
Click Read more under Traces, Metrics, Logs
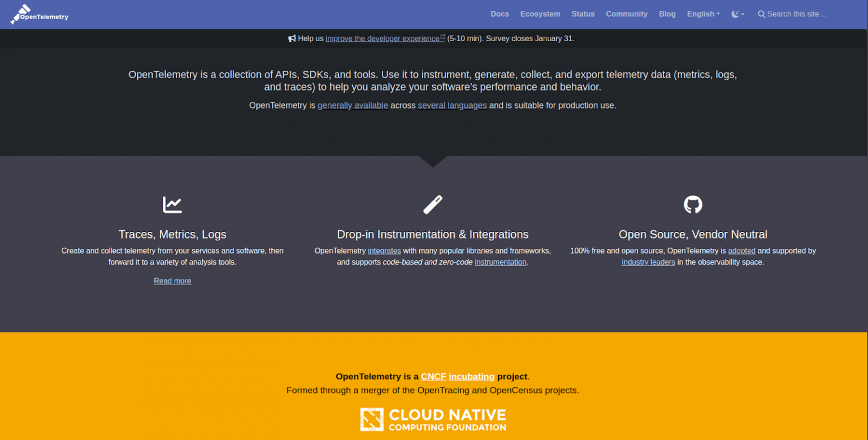coord(172,281)
